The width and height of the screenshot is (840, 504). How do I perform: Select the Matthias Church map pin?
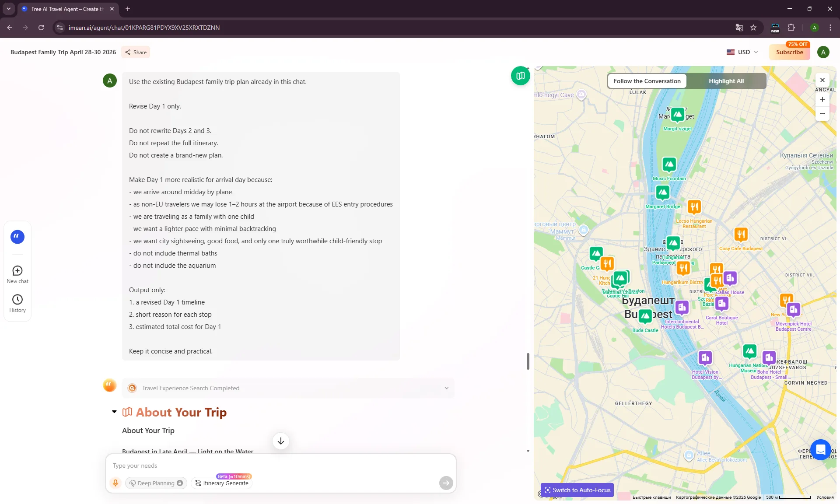click(x=620, y=278)
